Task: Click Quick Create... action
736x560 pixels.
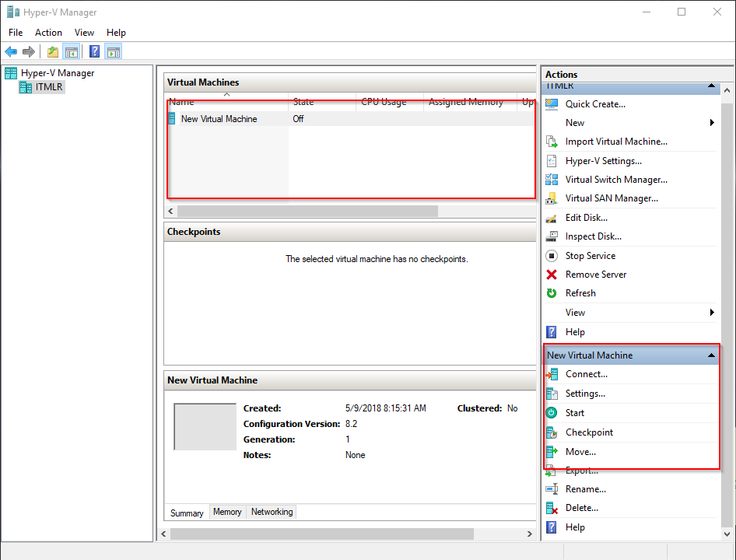Action: pos(595,104)
